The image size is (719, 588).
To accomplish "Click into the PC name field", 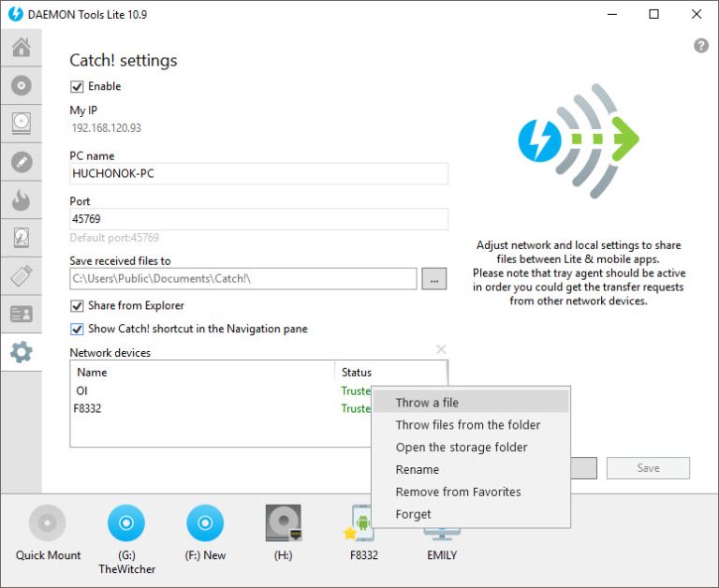I will pyautogui.click(x=258, y=174).
